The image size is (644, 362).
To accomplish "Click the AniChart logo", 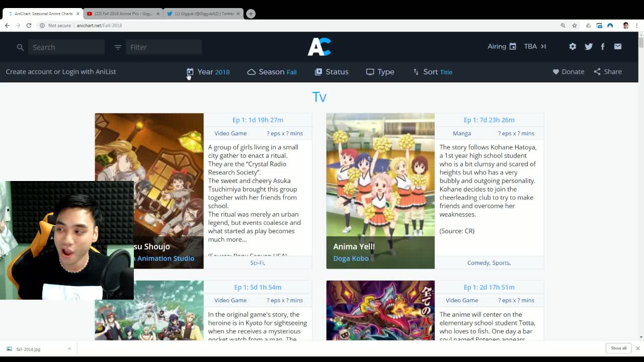I will point(319,47).
